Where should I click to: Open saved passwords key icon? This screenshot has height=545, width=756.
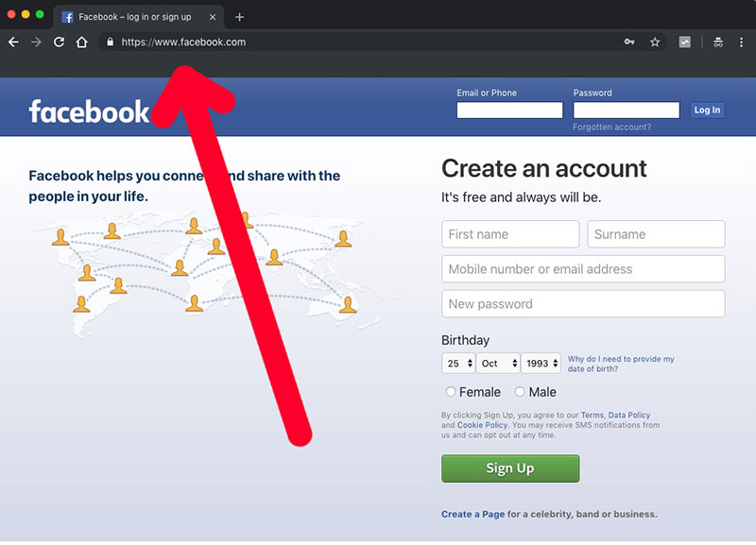click(x=629, y=42)
